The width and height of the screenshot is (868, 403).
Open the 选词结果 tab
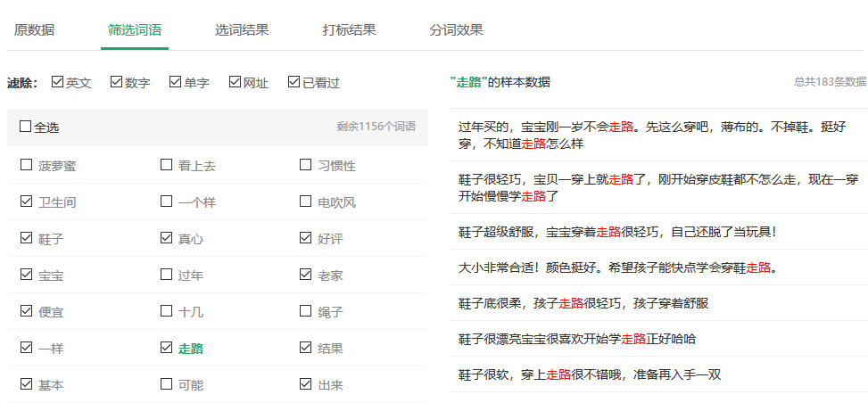(242, 30)
